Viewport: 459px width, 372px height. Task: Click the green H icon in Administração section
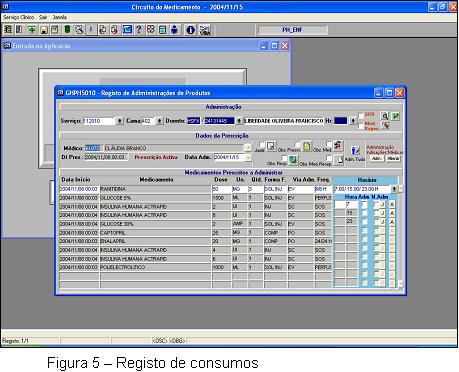(395, 116)
